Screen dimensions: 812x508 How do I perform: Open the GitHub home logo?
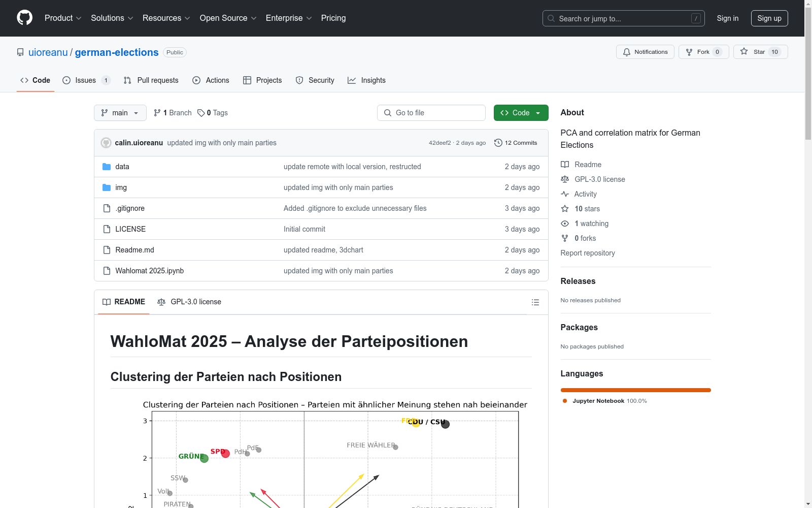click(x=24, y=18)
